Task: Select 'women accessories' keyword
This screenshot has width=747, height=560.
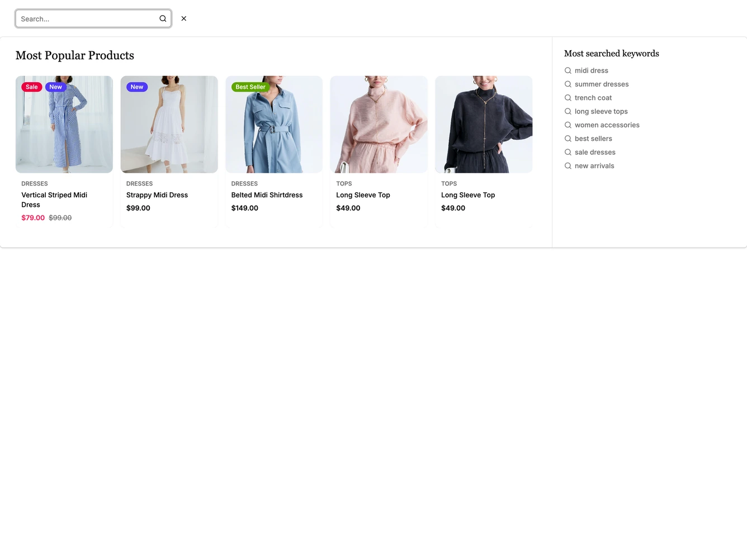Action: [x=607, y=125]
